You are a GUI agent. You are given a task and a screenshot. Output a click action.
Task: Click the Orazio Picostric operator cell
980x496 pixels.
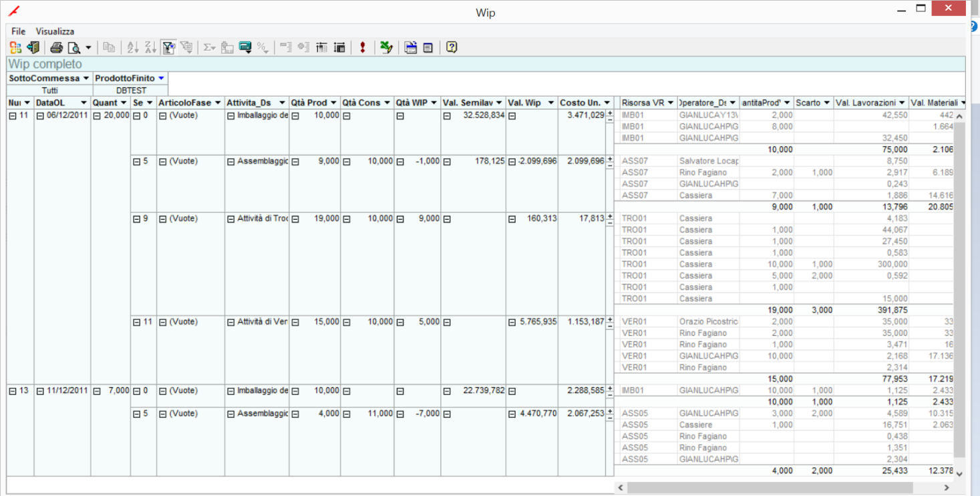click(x=708, y=321)
